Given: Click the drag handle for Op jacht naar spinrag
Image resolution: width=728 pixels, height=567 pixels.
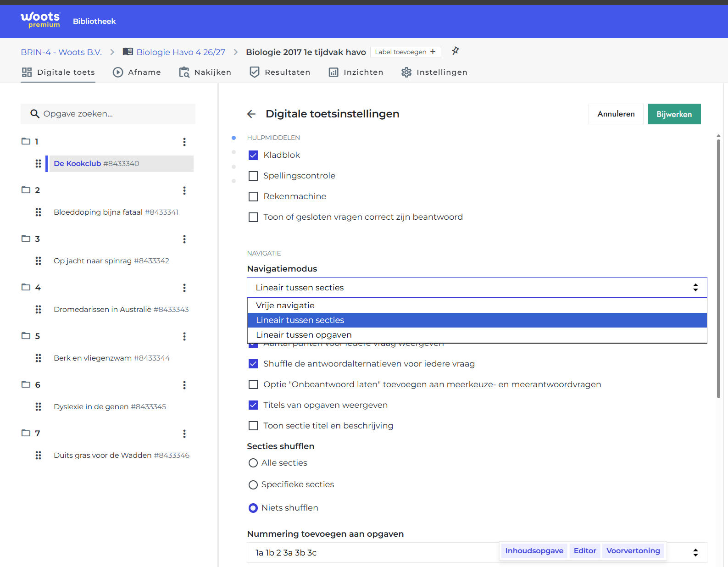Looking at the screenshot, I should point(39,261).
